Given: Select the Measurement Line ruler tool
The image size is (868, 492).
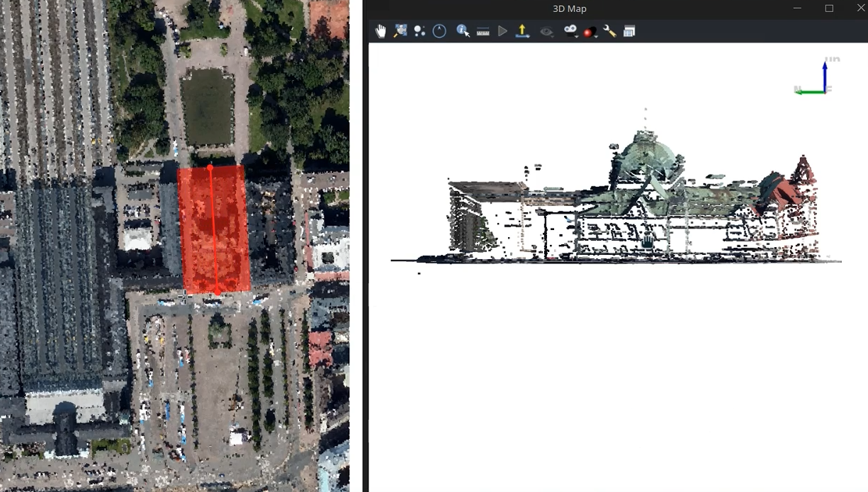Looking at the screenshot, I should pos(483,31).
